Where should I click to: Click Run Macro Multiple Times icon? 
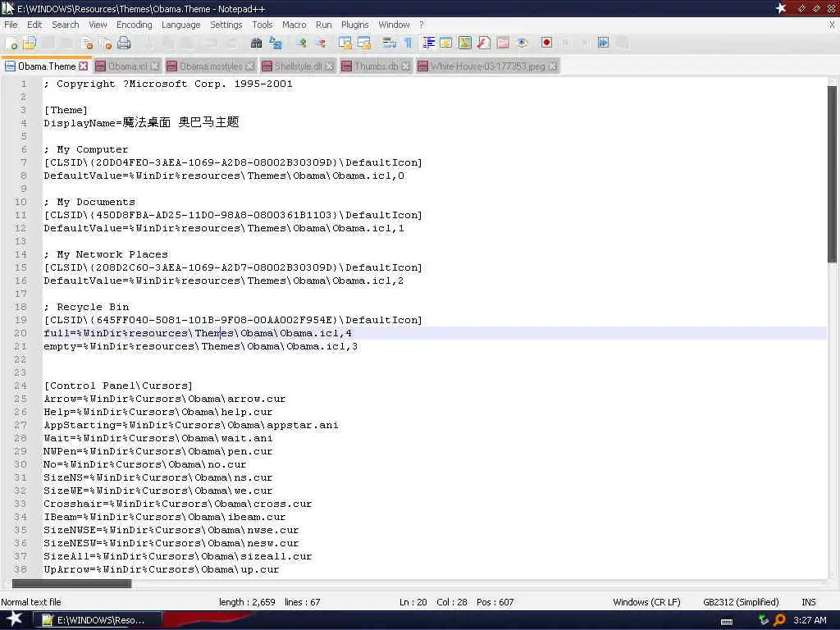tap(603, 43)
